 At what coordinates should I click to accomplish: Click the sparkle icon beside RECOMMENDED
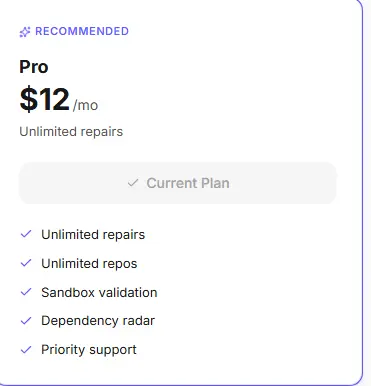[25, 32]
